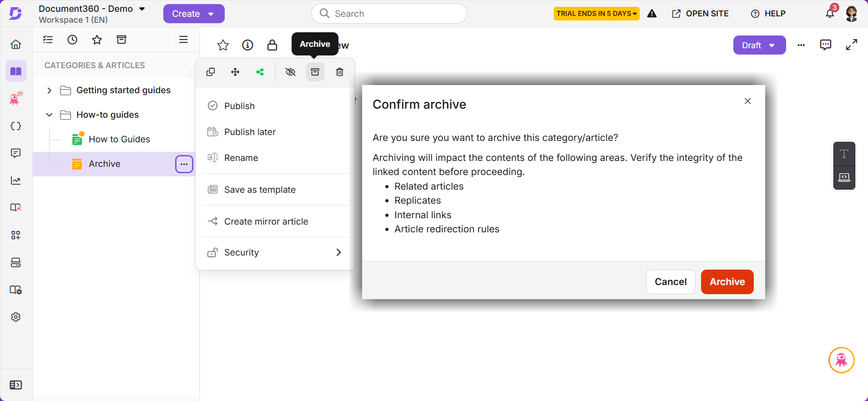Open notifications bell icon

click(830, 13)
